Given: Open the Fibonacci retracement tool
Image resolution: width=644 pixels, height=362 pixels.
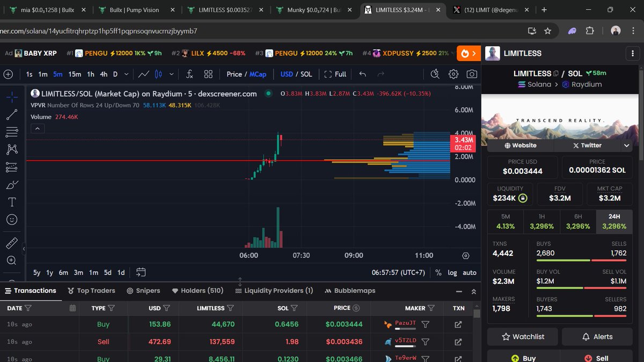Looking at the screenshot, I should 12,132.
